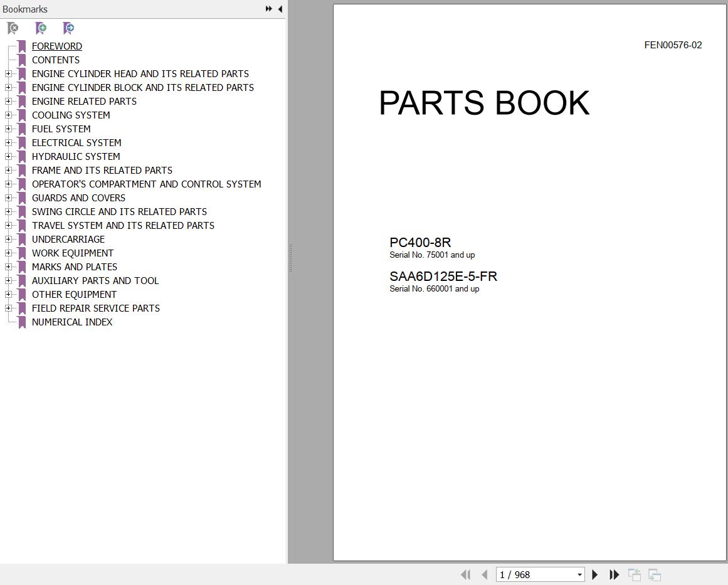Viewport: 728px width, 585px height.
Task: Go to the first page
Action: pos(466,575)
